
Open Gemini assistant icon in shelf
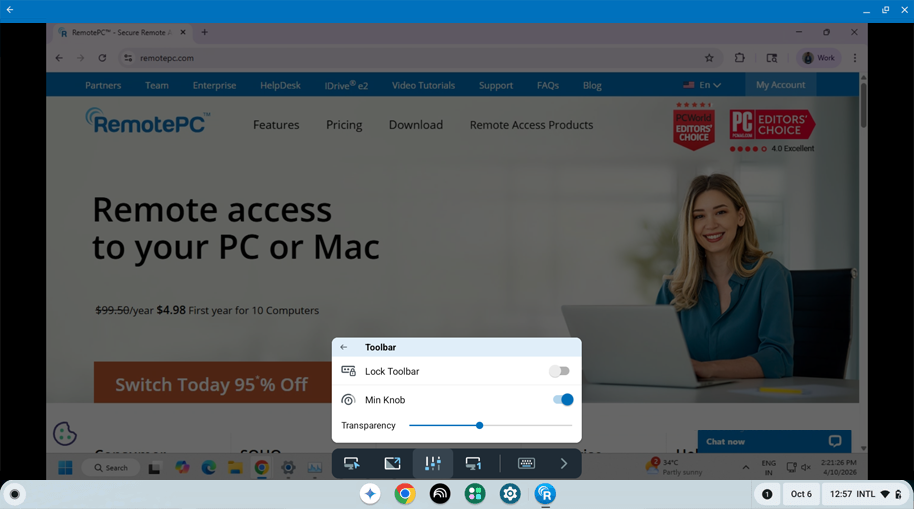tap(370, 494)
